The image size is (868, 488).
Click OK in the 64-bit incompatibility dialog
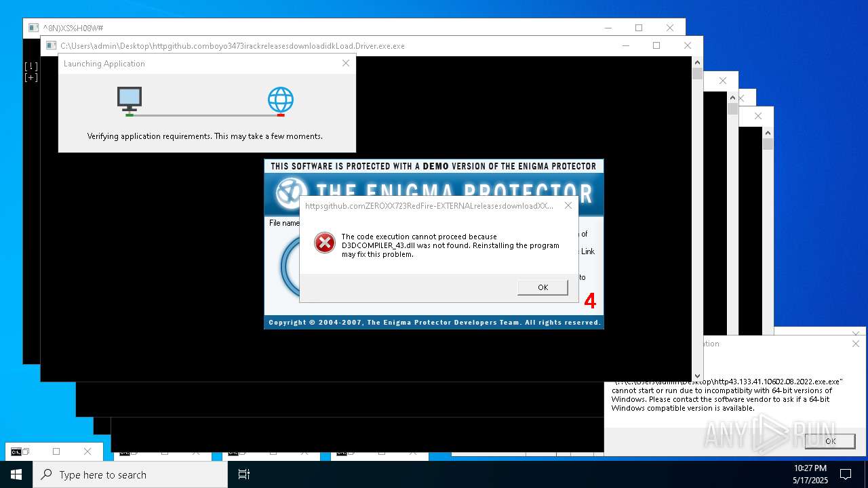830,441
